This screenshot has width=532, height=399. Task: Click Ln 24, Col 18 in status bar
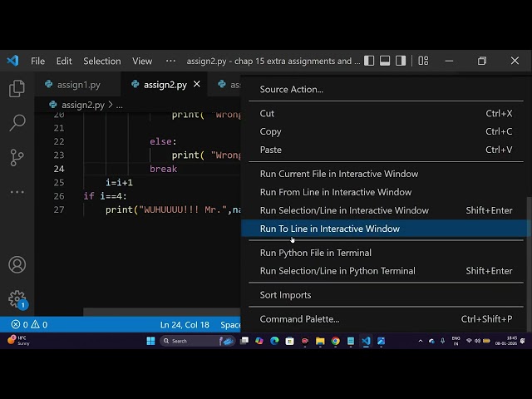click(x=185, y=325)
